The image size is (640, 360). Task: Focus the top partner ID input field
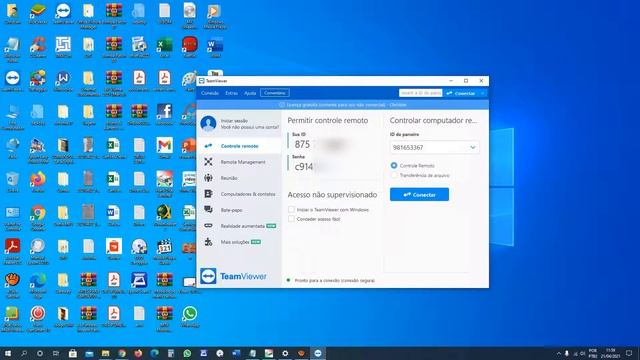pyautogui.click(x=420, y=93)
